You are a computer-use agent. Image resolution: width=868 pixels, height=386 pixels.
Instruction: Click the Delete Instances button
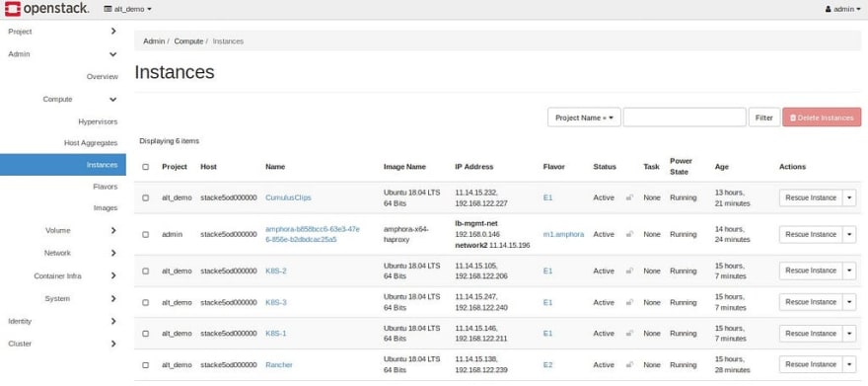[822, 117]
